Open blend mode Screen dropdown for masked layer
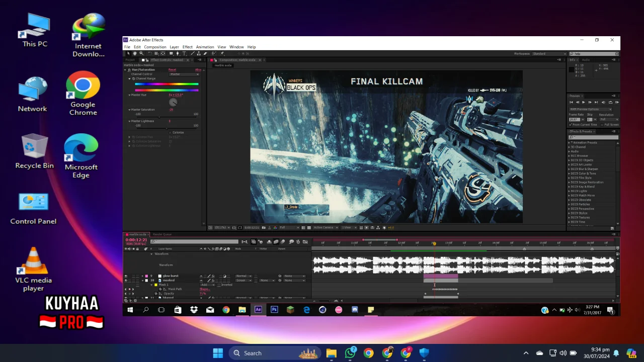This screenshot has width=644, height=362. (243, 281)
